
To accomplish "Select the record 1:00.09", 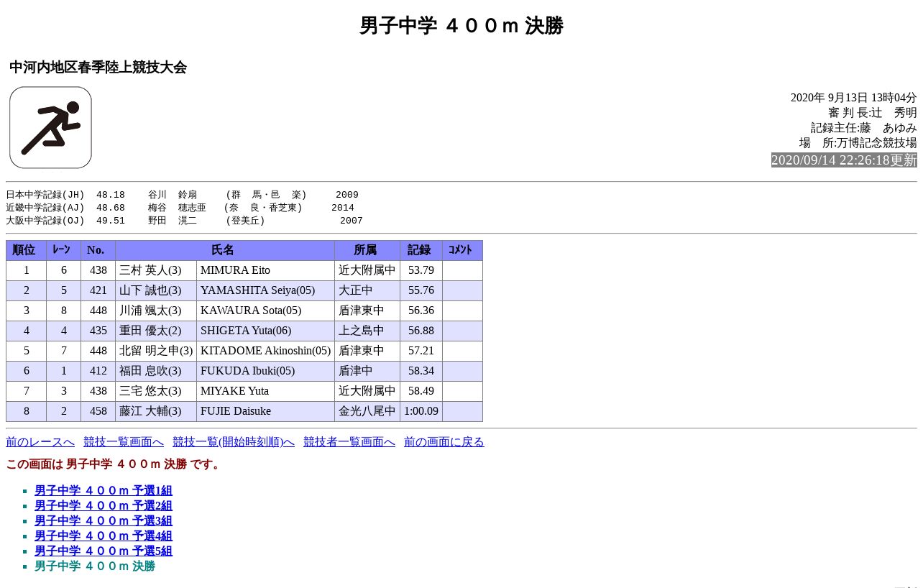I will [x=421, y=411].
